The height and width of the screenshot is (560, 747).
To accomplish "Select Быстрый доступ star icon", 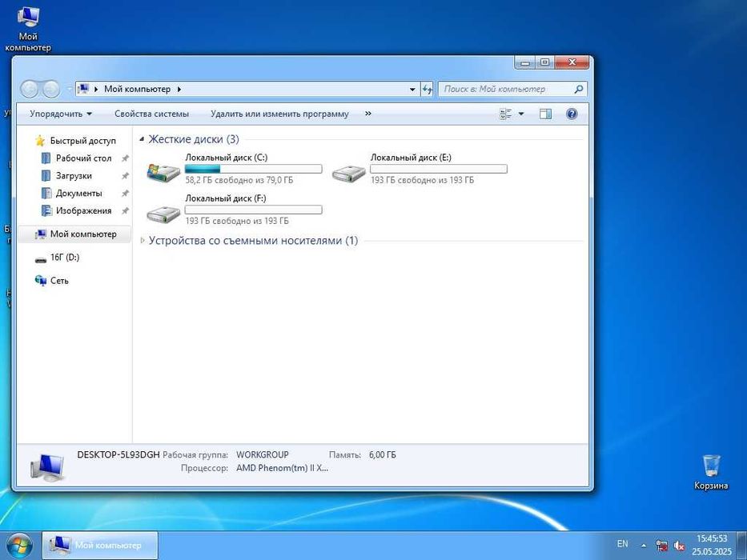I will [40, 141].
